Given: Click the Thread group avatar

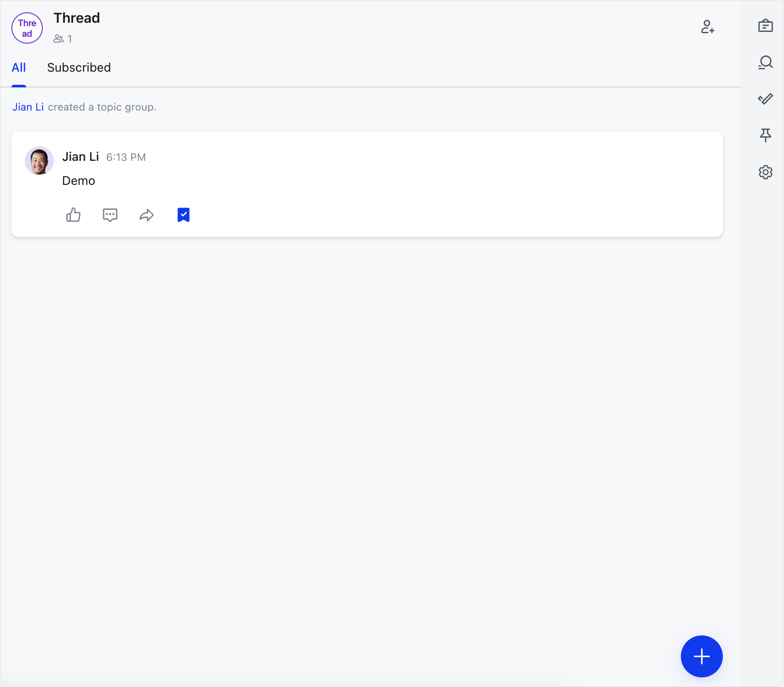Looking at the screenshot, I should click(27, 28).
